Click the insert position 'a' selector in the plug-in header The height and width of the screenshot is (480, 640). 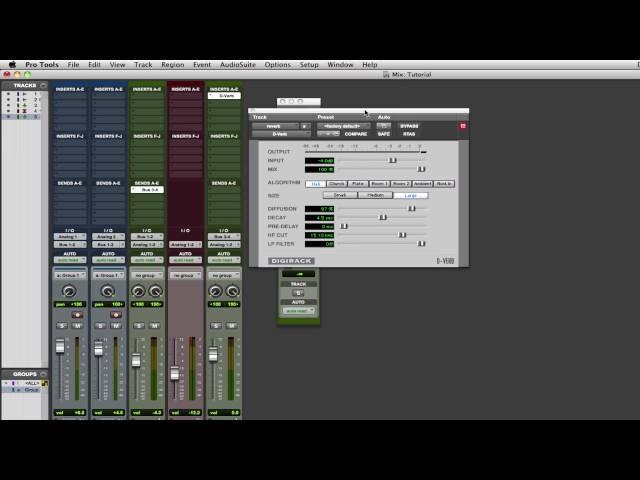pyautogui.click(x=305, y=126)
